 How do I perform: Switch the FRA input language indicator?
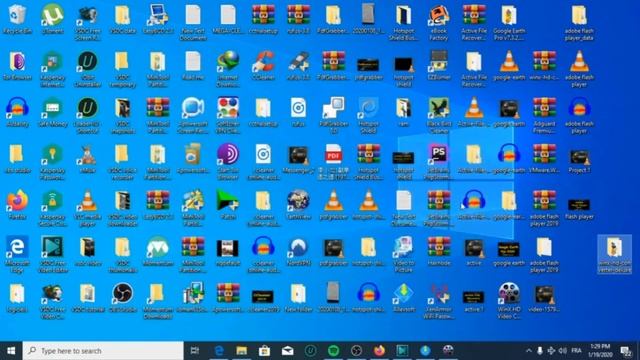click(576, 351)
